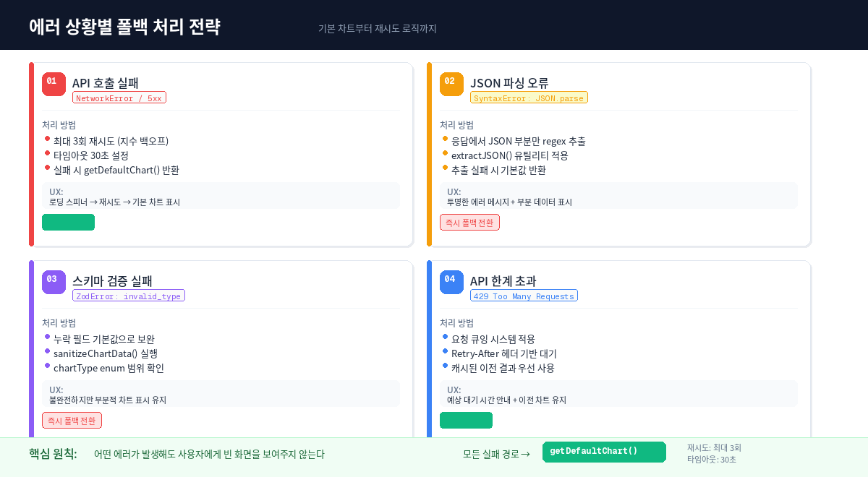The image size is (868, 477).
Task: Click the orange bullet beside extractJSON() 유틸리티 적용
Action: (446, 154)
